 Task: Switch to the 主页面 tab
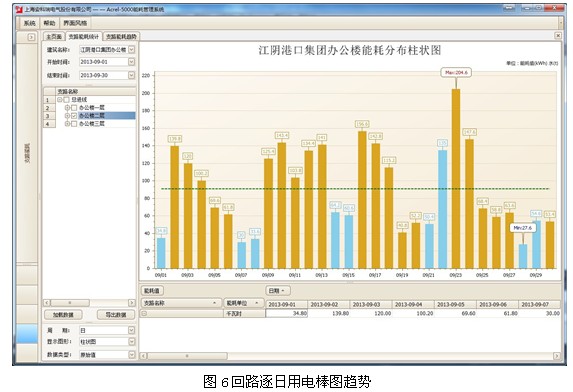pos(54,37)
